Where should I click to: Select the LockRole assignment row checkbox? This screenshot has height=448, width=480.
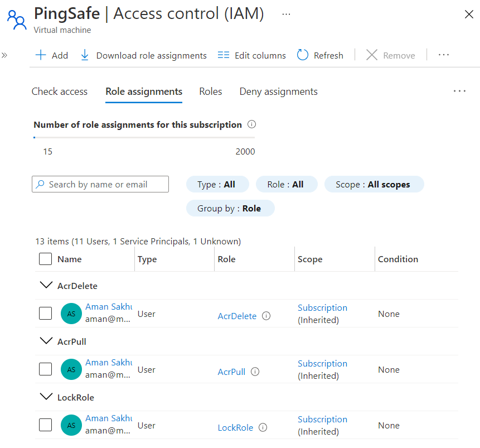pos(46,425)
